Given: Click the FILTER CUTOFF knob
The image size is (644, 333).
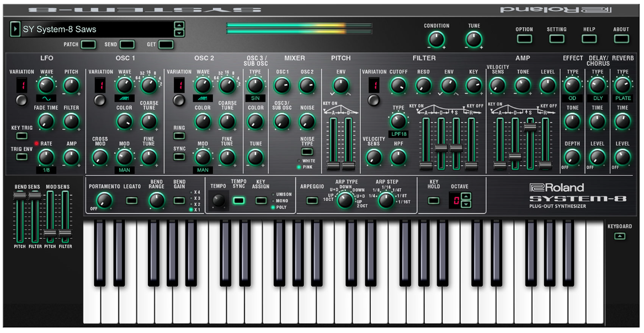Looking at the screenshot, I should pyautogui.click(x=397, y=86).
